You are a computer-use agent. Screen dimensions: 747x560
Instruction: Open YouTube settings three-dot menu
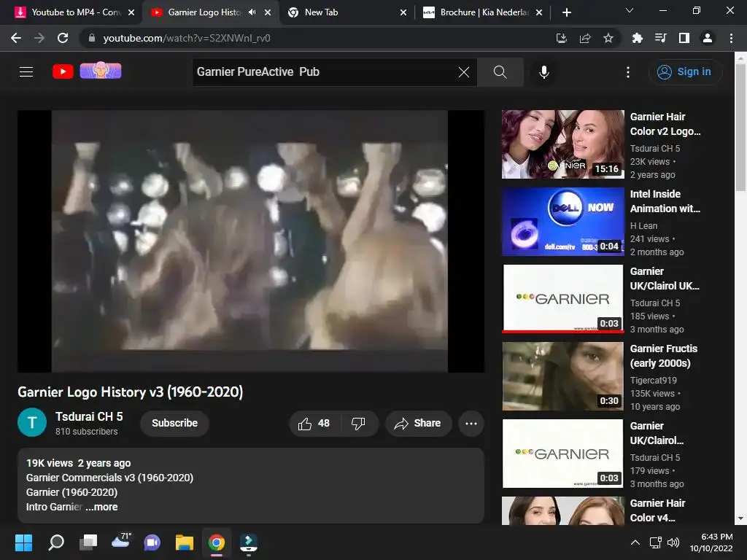click(628, 72)
